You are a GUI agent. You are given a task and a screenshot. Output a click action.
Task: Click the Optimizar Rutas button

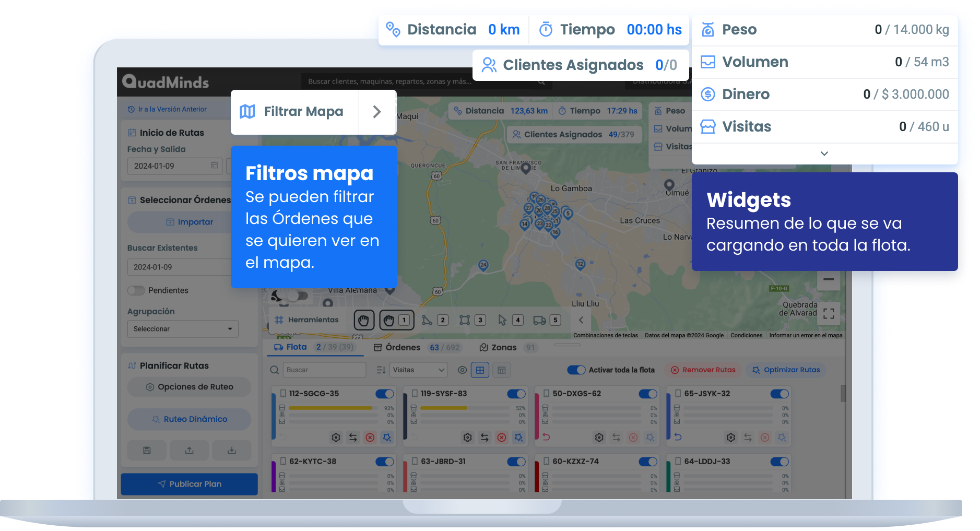786,370
